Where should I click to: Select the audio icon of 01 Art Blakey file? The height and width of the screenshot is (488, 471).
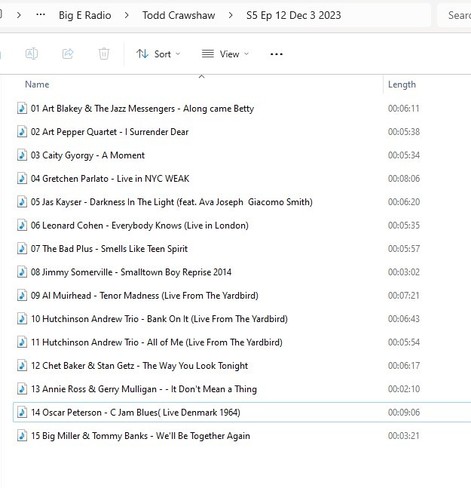coord(22,108)
